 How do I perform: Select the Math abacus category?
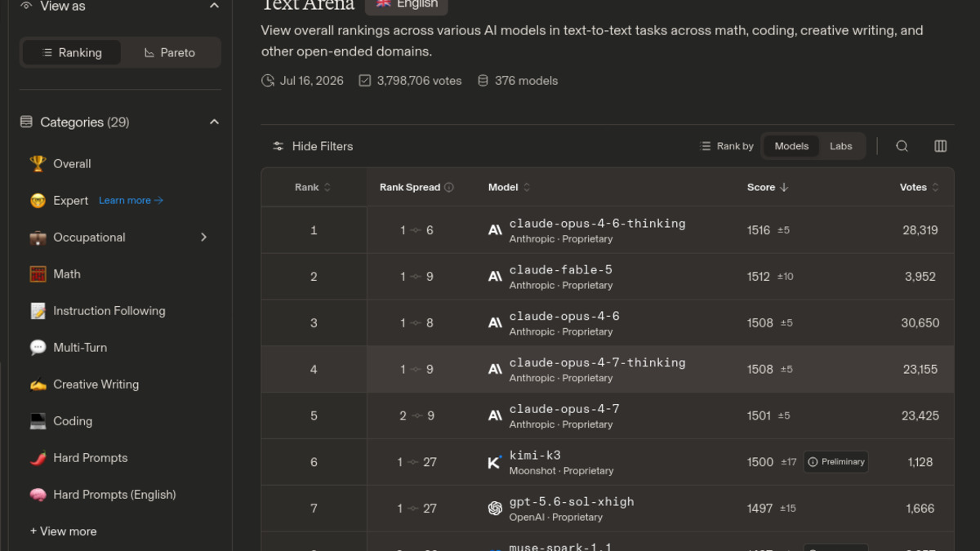click(38, 273)
